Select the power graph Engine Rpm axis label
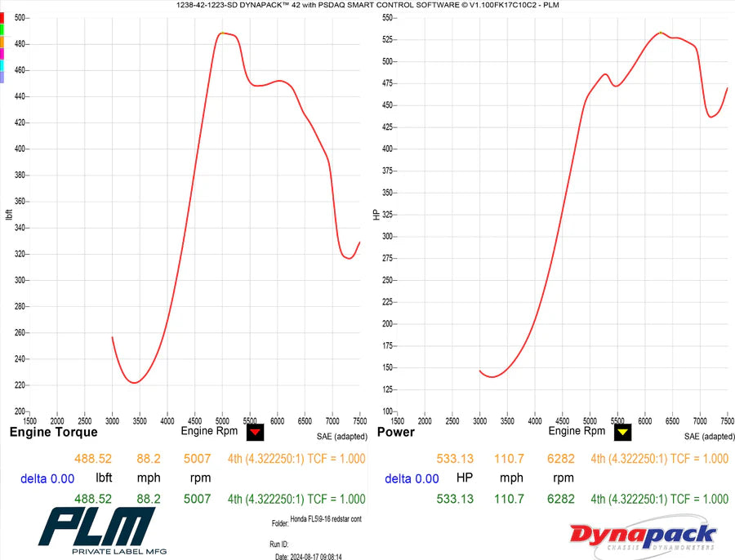735x560 pixels. [577, 431]
